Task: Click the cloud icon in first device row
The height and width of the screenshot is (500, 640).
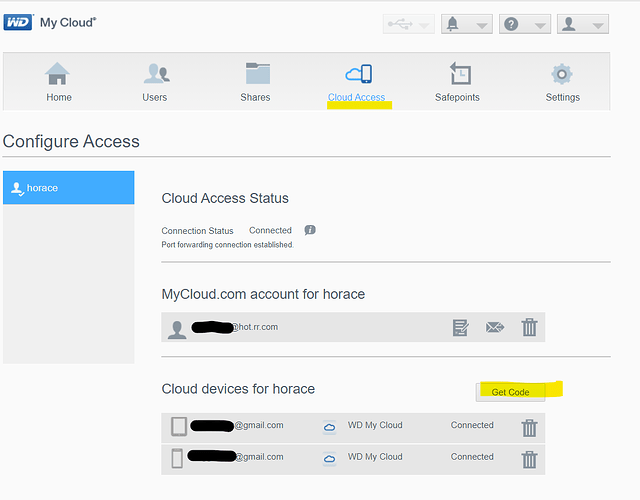Action: (329, 427)
